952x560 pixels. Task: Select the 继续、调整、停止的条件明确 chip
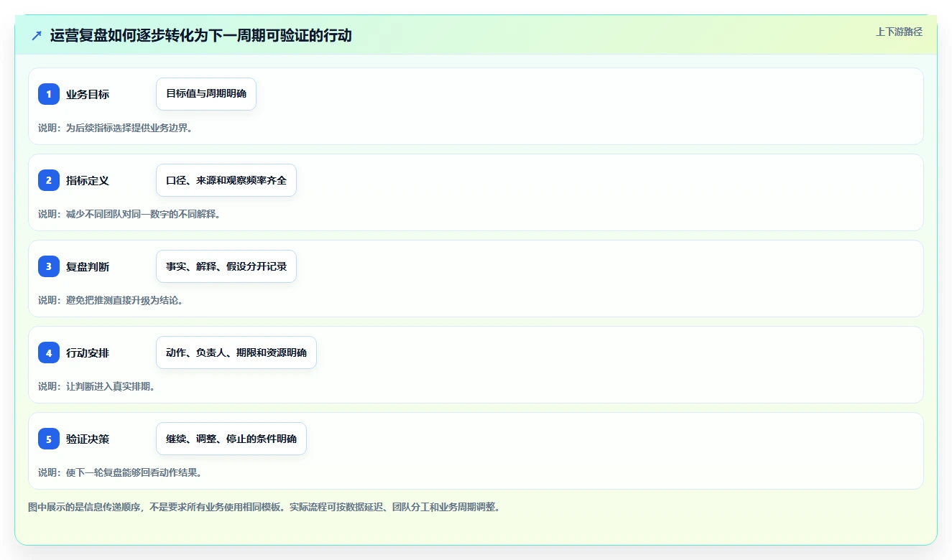click(x=231, y=439)
